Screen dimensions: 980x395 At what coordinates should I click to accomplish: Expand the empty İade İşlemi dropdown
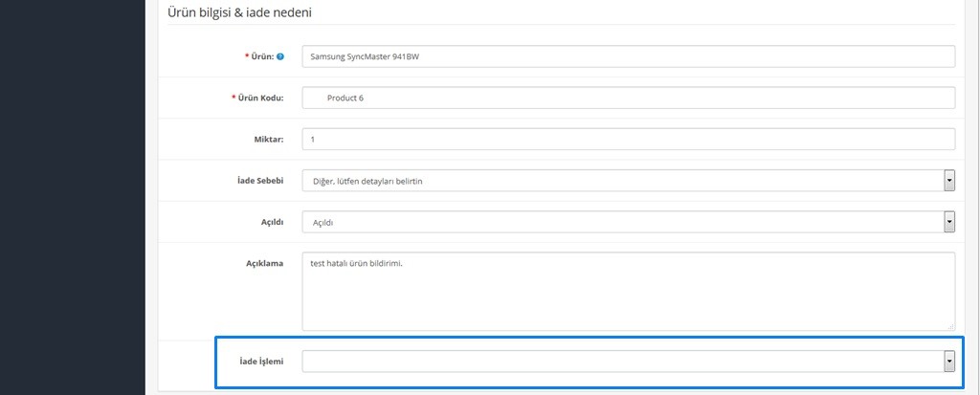pos(622,361)
